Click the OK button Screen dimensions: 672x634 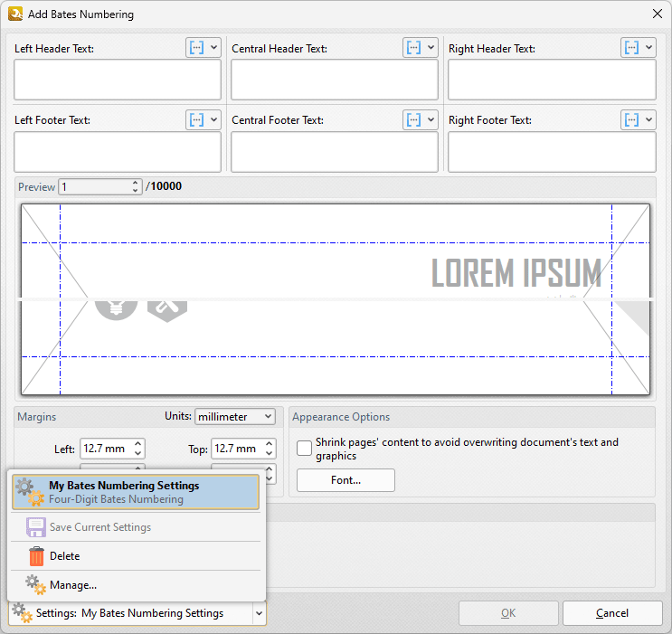coord(508,613)
